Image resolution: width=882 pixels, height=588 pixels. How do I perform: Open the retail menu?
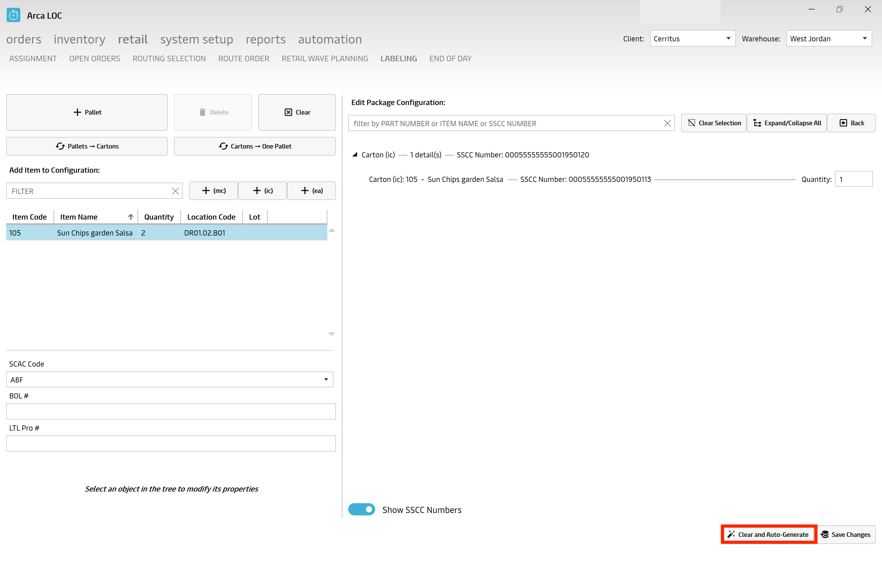tap(133, 40)
